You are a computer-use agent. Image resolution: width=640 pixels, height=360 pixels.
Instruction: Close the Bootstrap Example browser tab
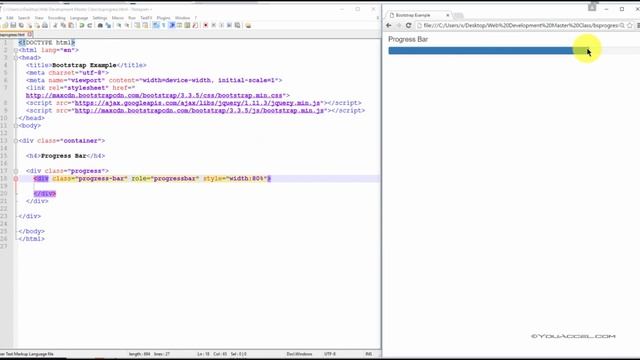click(447, 15)
